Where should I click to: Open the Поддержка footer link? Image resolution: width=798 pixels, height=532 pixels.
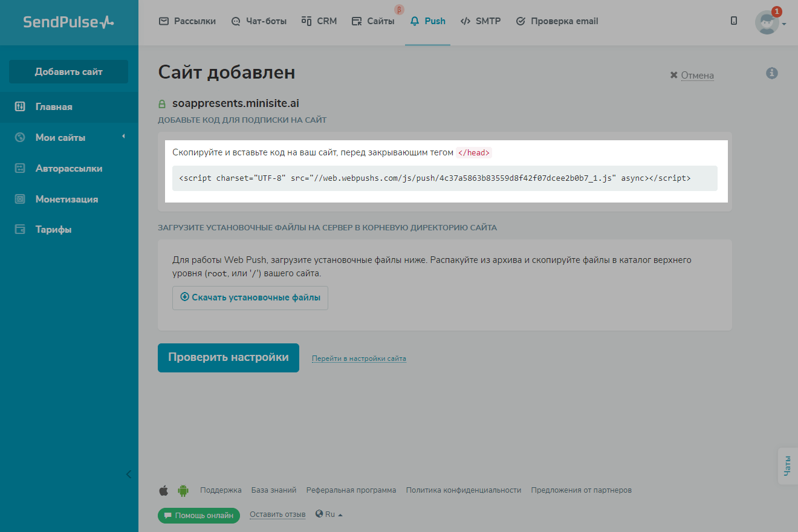[x=221, y=490]
